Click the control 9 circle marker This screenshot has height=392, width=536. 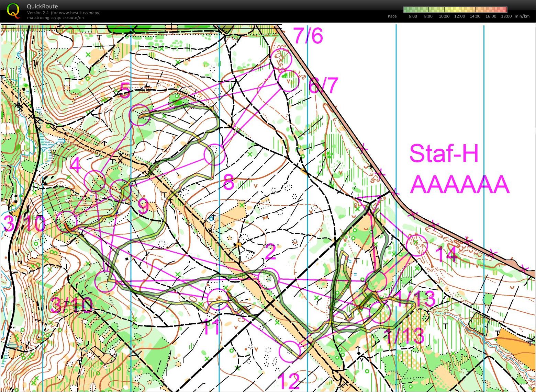(121, 190)
